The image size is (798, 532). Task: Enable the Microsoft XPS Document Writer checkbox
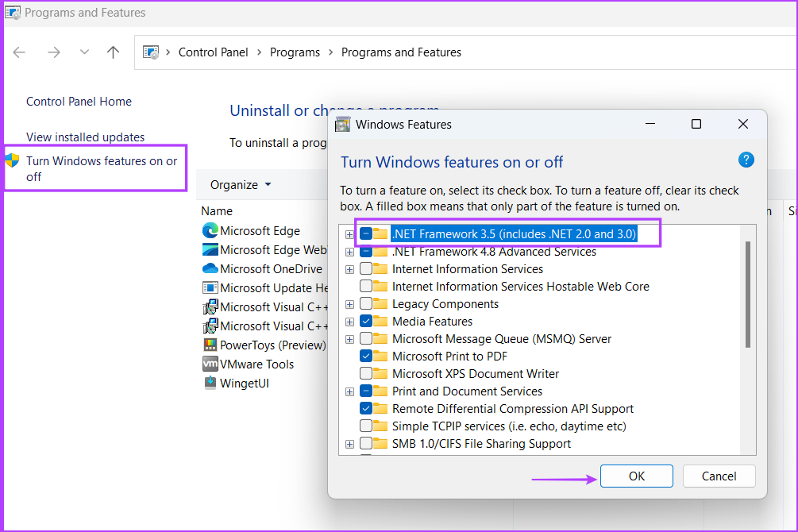[365, 373]
